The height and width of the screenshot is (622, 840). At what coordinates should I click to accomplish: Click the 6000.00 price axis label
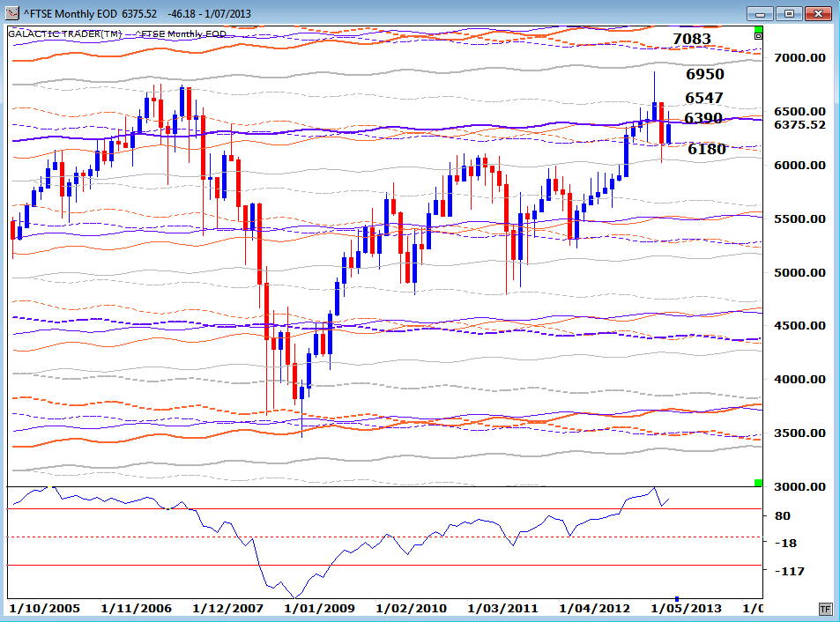click(x=799, y=165)
